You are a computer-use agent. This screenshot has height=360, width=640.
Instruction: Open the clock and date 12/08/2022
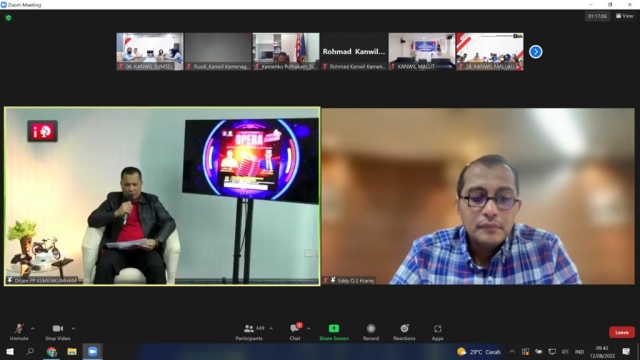pos(602,352)
